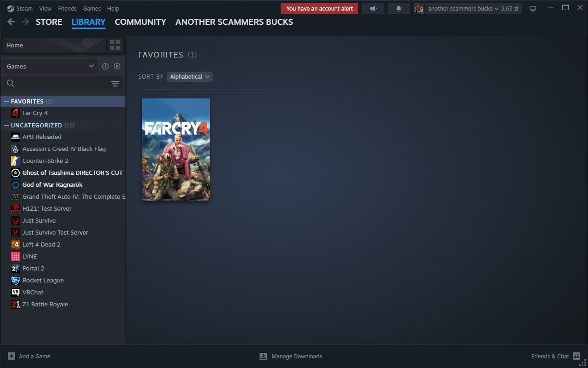Open the Far Cry 4 cover thumbnail
Screen dimensions: 588x368
click(x=176, y=149)
